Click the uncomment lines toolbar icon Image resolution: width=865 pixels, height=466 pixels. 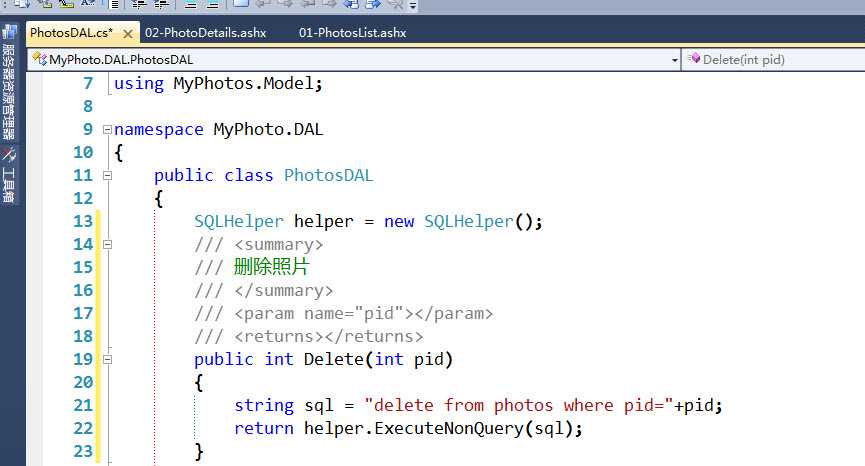coord(213,4)
